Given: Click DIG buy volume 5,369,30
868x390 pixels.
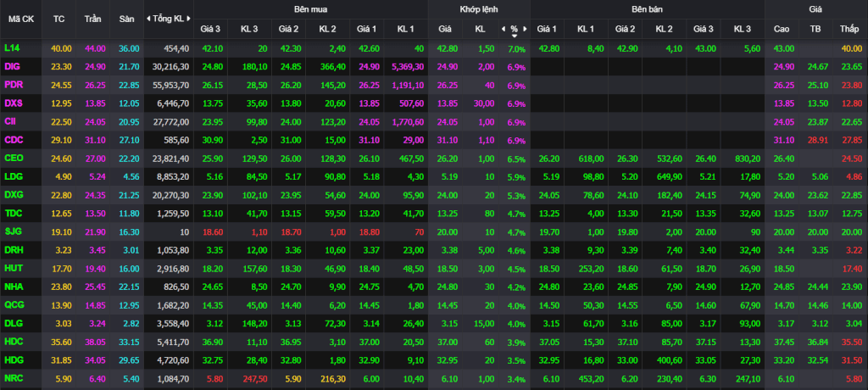Looking at the screenshot, I should [408, 67].
